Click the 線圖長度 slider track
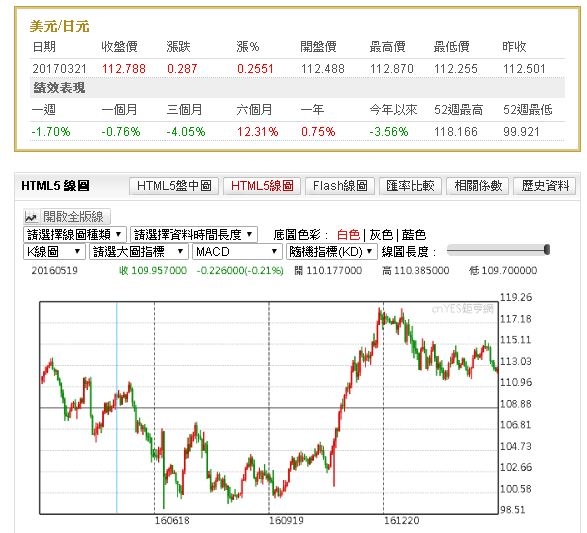This screenshot has height=533, width=587. coord(498,250)
